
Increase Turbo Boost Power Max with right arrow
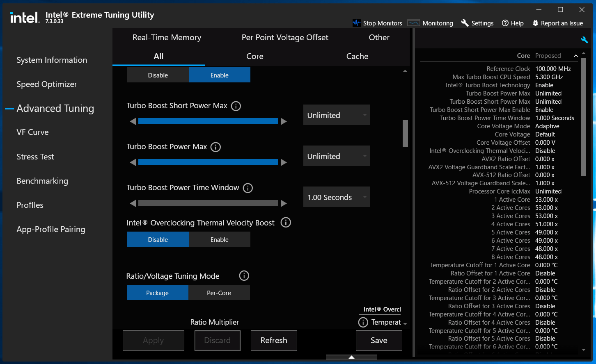284,162
